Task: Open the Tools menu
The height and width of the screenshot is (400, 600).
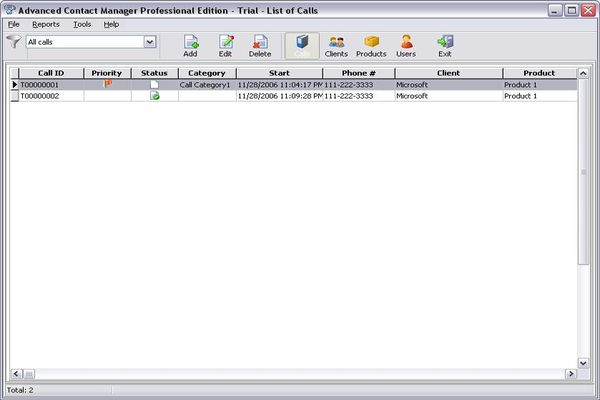Action: point(82,23)
